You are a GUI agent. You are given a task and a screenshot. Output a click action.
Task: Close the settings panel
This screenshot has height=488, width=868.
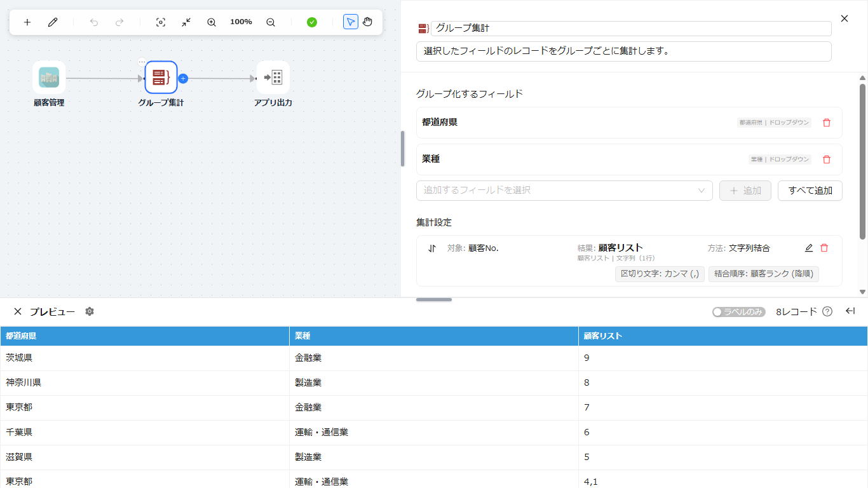(844, 18)
